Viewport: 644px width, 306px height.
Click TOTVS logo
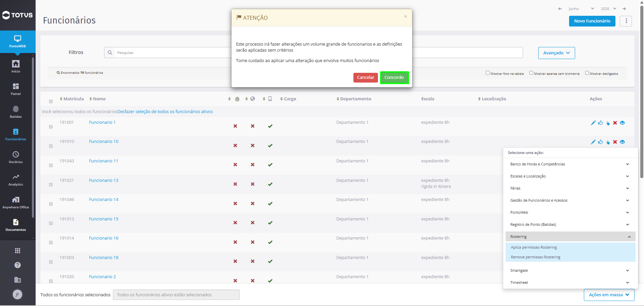coord(17,15)
